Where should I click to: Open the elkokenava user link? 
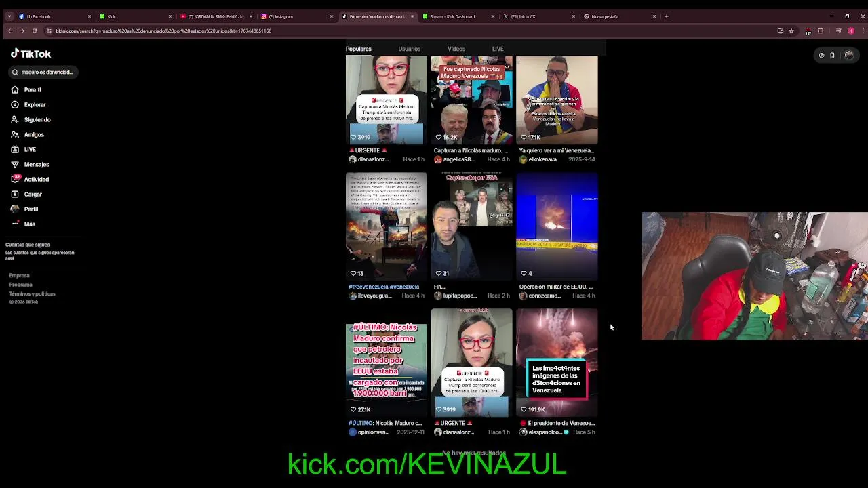coord(542,159)
